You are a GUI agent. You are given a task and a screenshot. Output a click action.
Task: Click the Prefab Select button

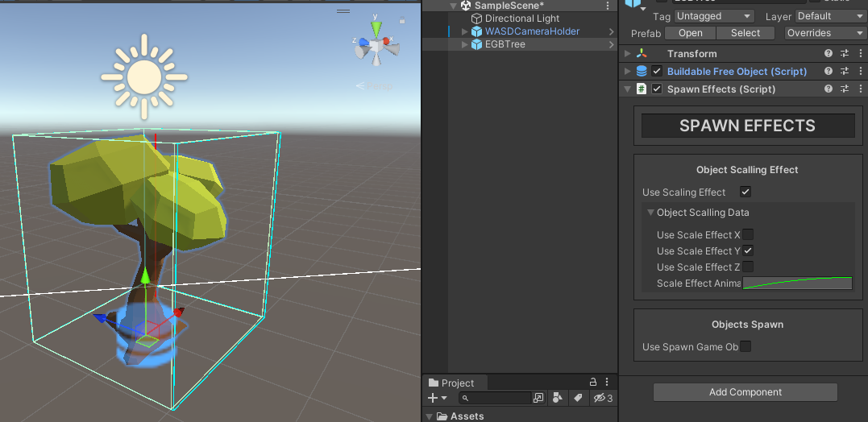[x=745, y=33]
